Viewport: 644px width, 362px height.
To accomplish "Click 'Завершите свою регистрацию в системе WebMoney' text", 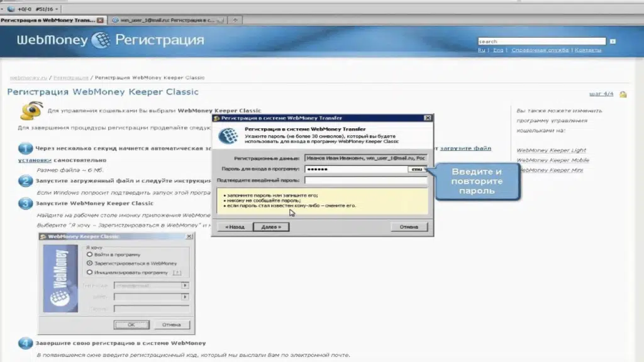I will tap(120, 343).
